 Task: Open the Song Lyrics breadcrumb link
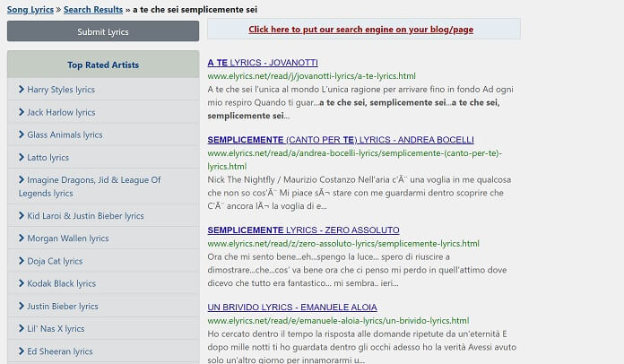(30, 10)
